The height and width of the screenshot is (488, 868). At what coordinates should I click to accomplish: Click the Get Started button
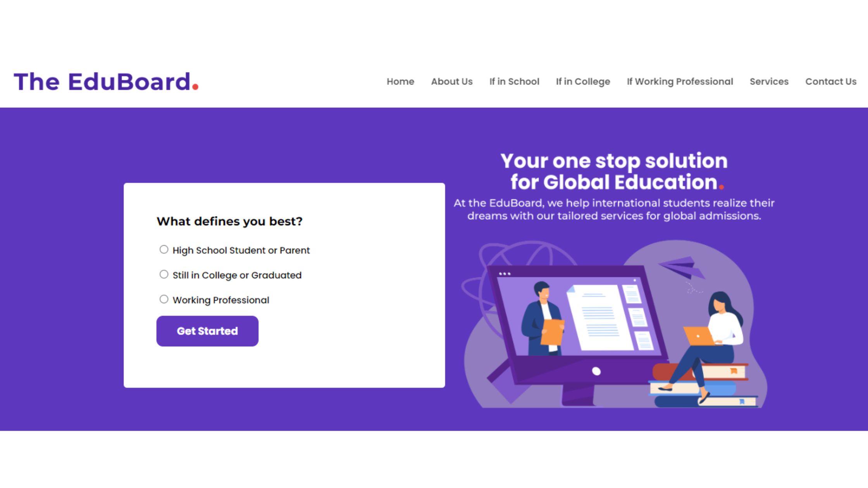point(207,331)
